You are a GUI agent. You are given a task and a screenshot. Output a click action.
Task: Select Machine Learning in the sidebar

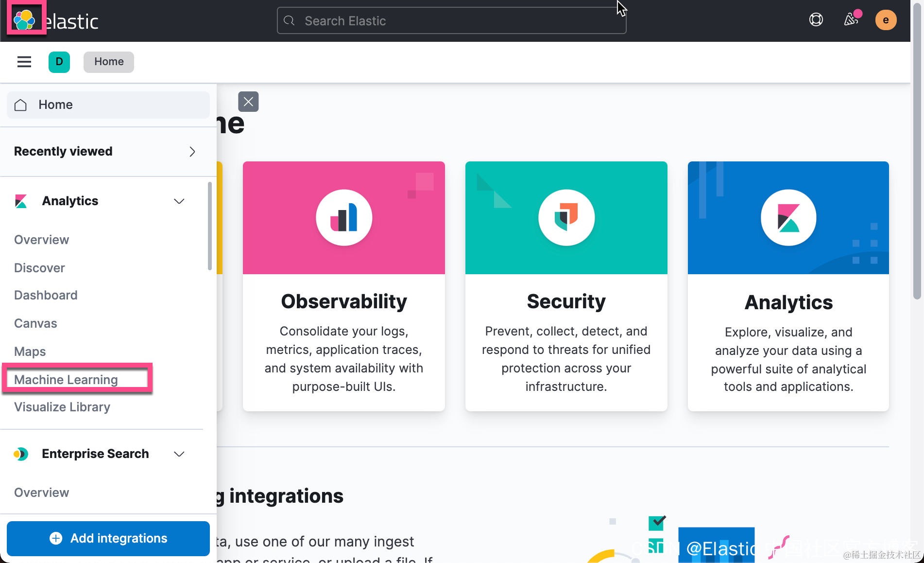(66, 380)
